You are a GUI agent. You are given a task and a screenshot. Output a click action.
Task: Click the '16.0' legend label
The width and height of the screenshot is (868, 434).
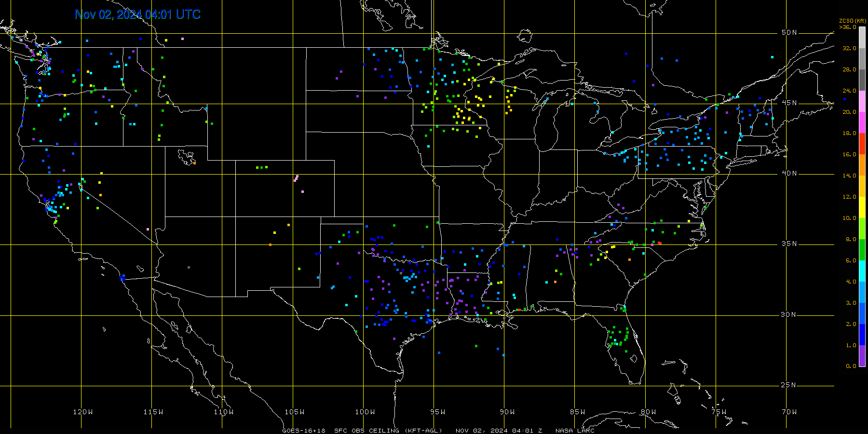click(849, 154)
